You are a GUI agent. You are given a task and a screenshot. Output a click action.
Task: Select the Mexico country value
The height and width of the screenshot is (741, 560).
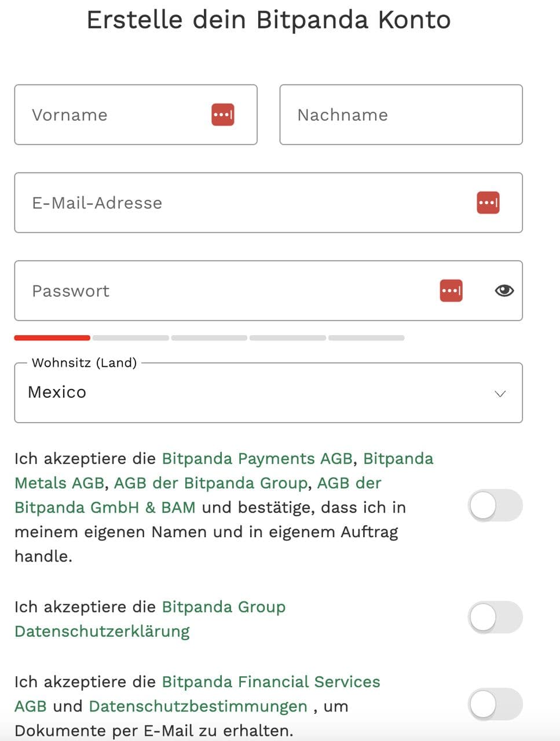click(x=57, y=392)
